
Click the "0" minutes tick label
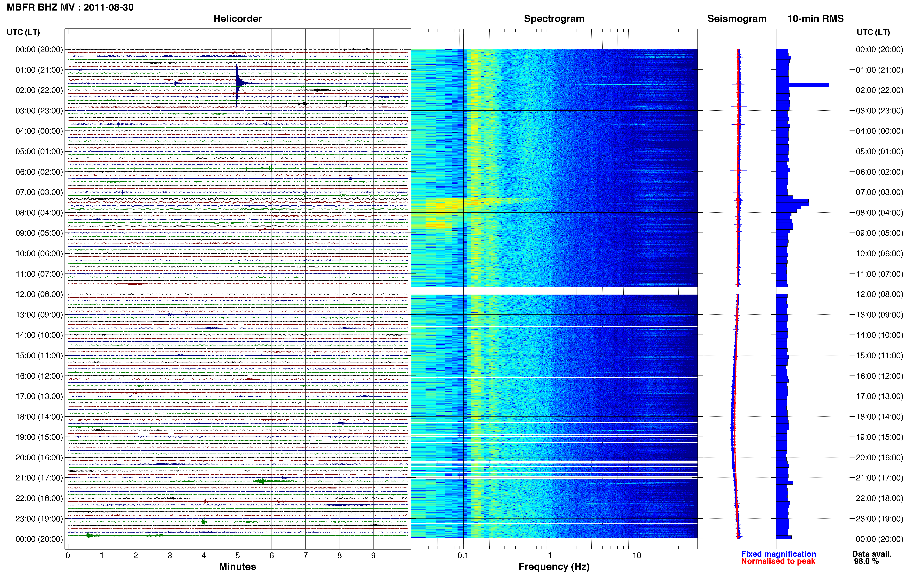pyautogui.click(x=68, y=555)
